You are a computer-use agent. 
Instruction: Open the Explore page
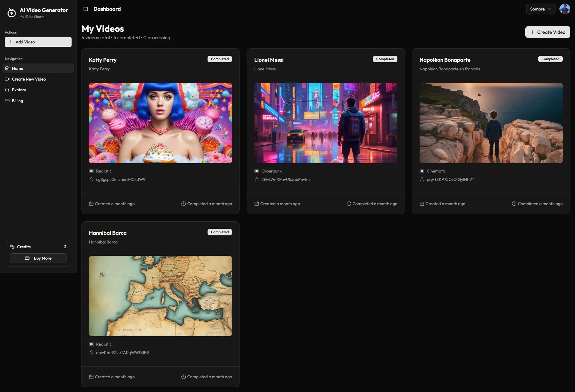(38, 90)
